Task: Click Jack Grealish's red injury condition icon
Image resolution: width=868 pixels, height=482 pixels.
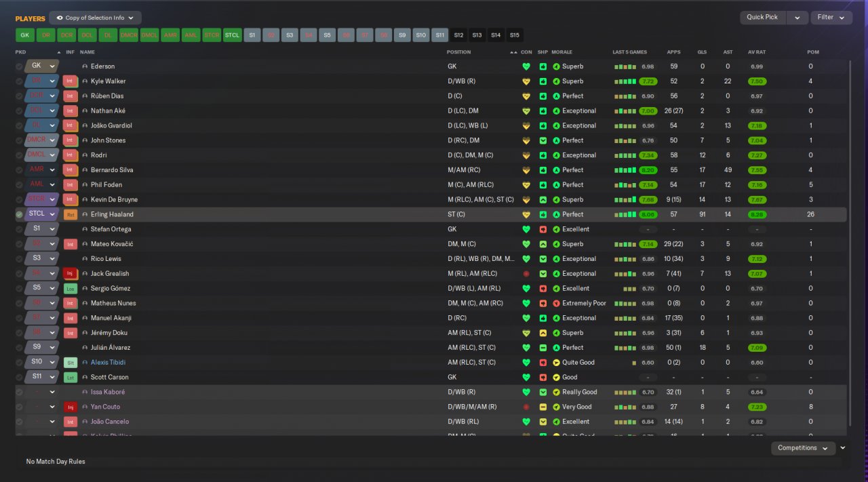Action: tap(526, 274)
